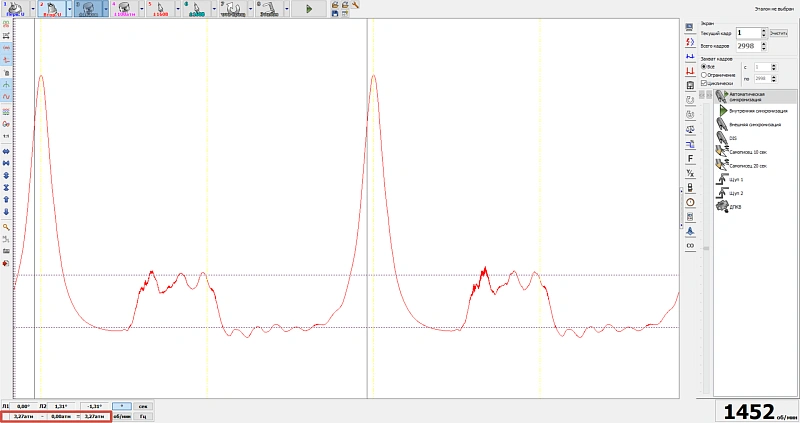The image size is (800, 423).
Task: Select Внутренняя синхронизация item
Action: pos(755,111)
